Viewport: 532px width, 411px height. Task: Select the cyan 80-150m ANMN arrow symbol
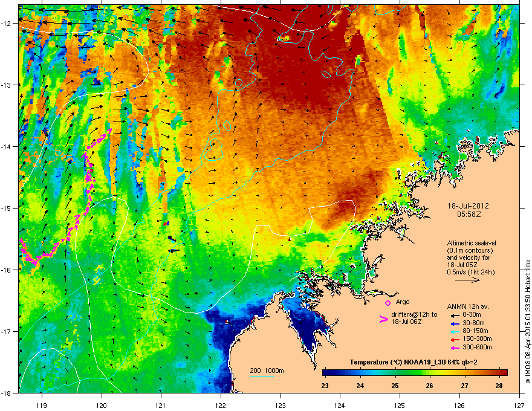click(x=455, y=331)
